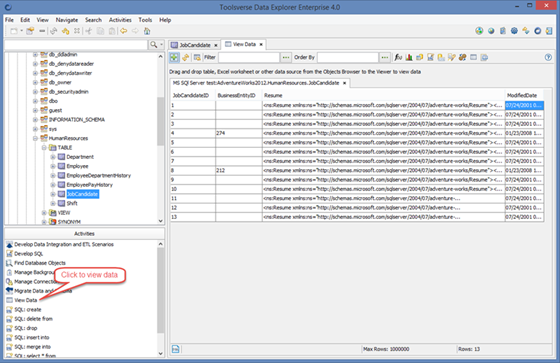
Task: Click the Activities list scroll down arrow
Action: [x=160, y=353]
